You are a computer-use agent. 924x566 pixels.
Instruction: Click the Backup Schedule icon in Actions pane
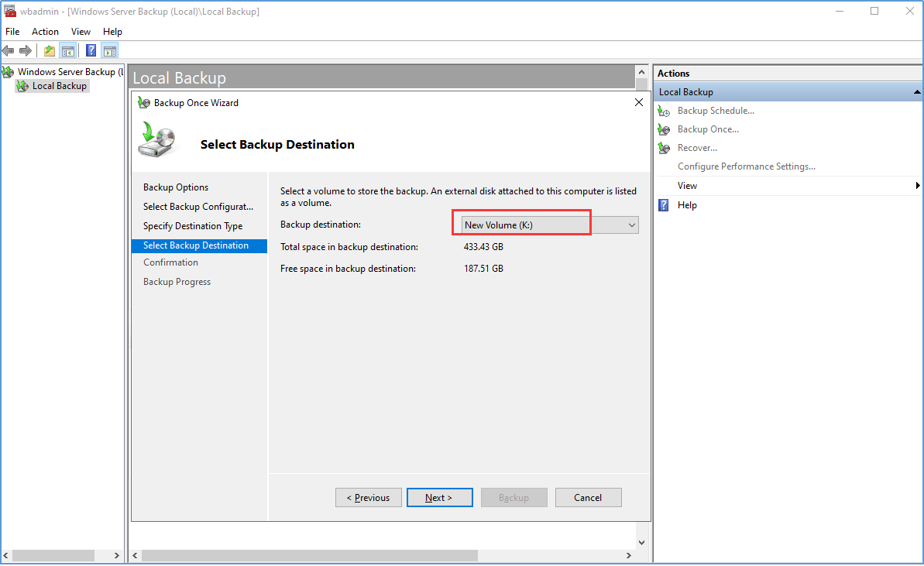pos(664,111)
